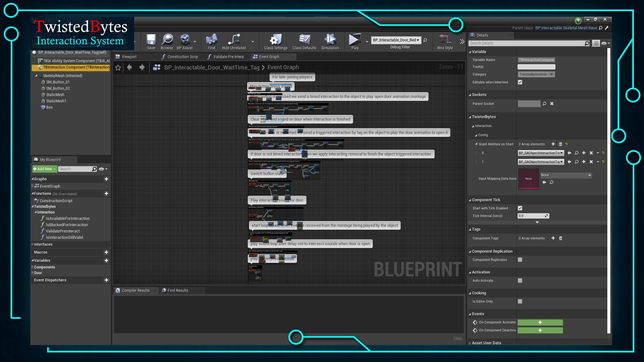644x362 pixels.
Task: Enable Component Replicates checkbox
Action: point(520,260)
